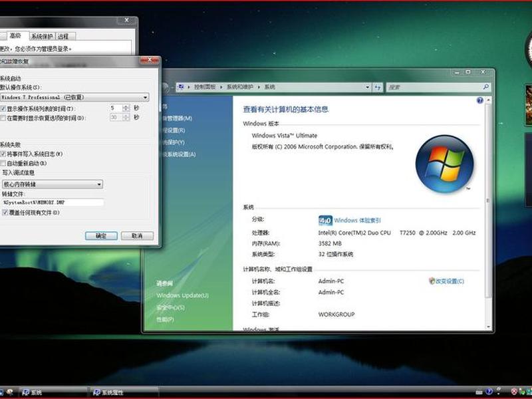The height and width of the screenshot is (399, 532).
Task: Open the device manager (M) link in sidebar
Action: click(x=177, y=118)
